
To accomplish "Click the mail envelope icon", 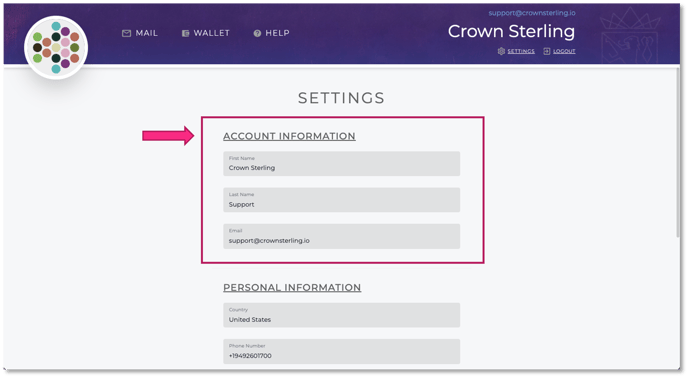I will click(126, 33).
